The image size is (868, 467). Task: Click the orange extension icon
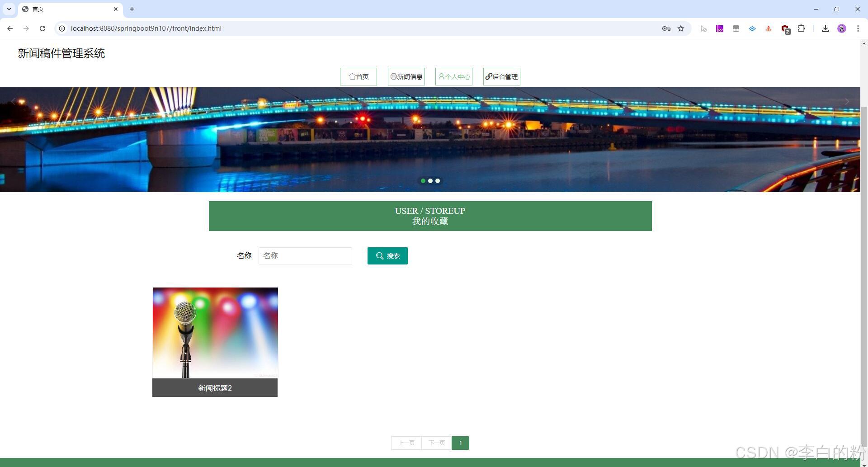[x=769, y=28]
